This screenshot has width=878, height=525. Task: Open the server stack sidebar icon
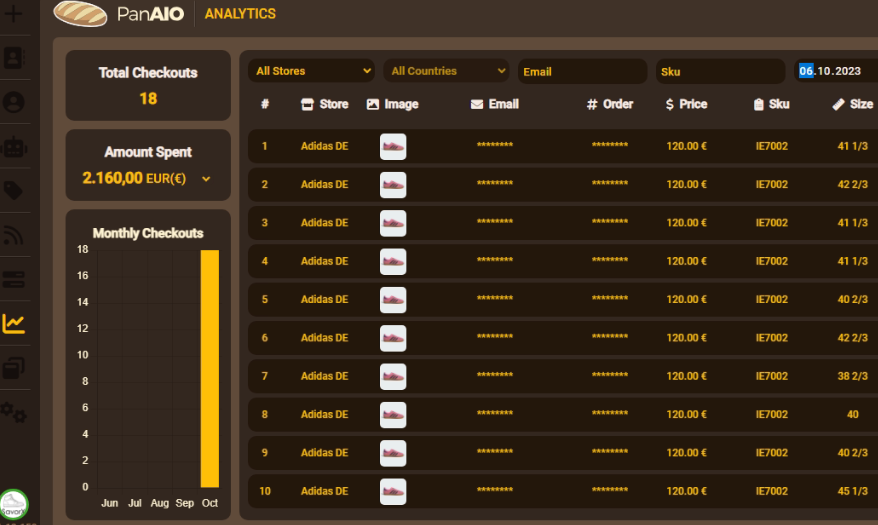pos(13,279)
